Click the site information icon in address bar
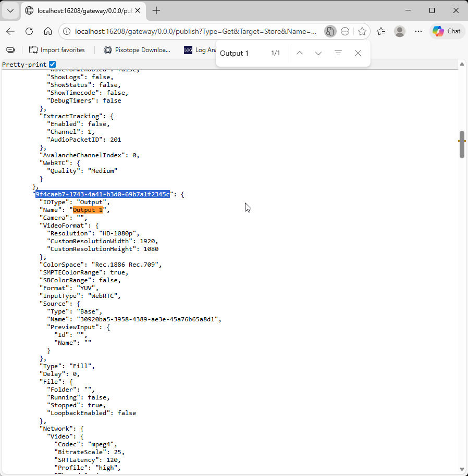Screen dimensions: 468x476 (x=67, y=31)
